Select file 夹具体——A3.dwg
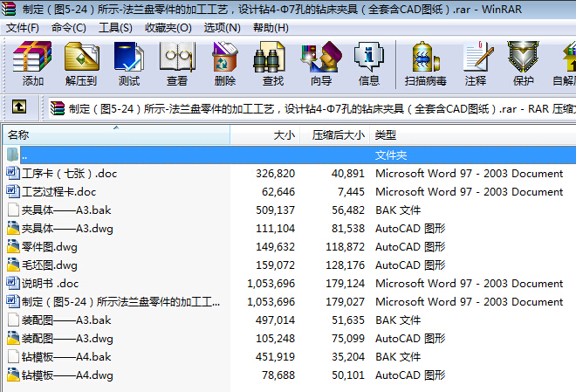 click(x=67, y=229)
